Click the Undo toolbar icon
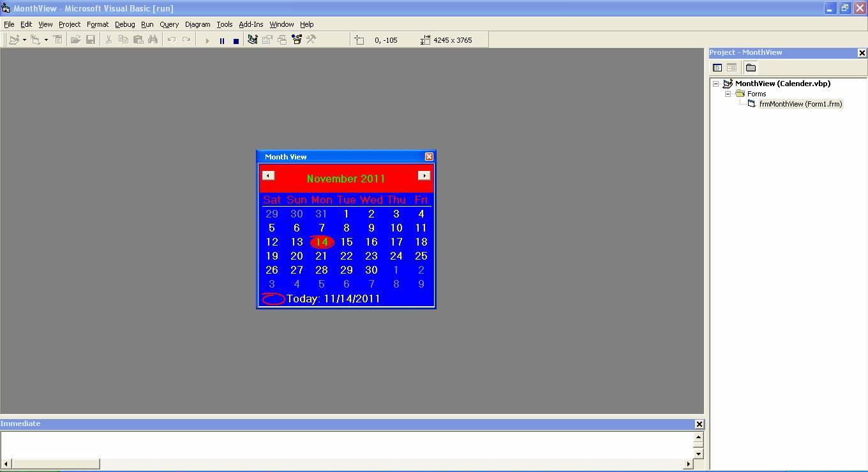868x472 pixels. point(171,40)
